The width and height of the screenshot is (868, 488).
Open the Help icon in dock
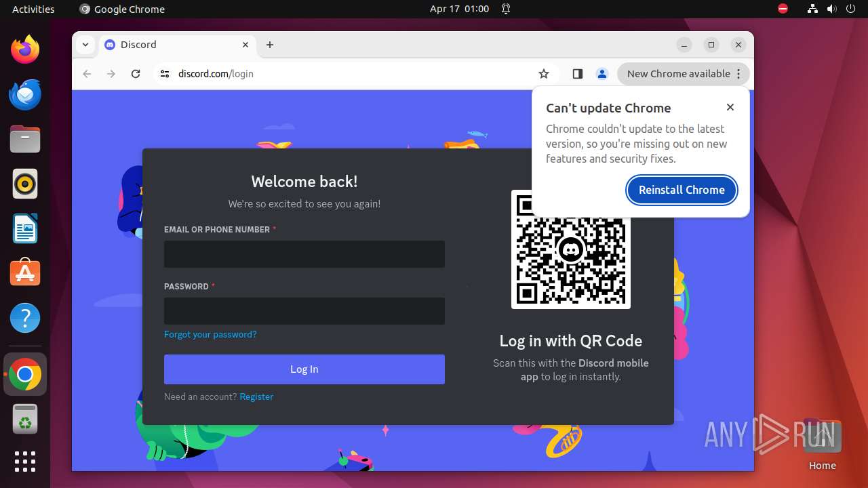coord(25,318)
